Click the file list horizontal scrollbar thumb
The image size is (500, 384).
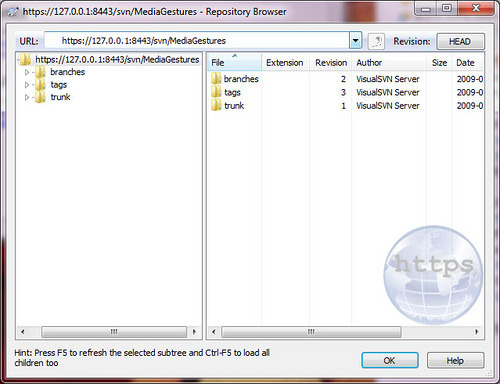click(311, 332)
